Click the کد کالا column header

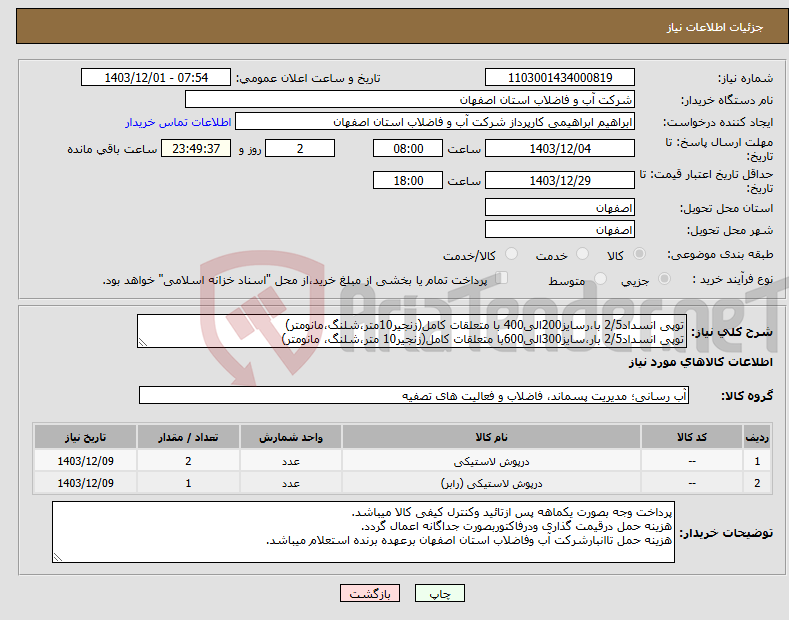692,437
